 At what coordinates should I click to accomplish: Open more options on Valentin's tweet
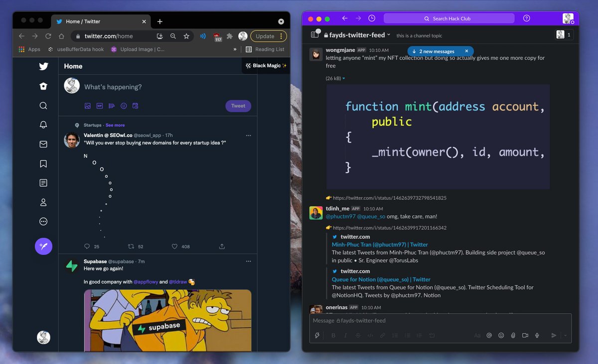pyautogui.click(x=249, y=135)
